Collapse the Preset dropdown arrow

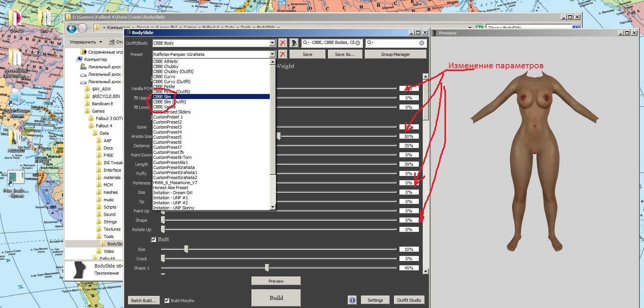(272, 54)
